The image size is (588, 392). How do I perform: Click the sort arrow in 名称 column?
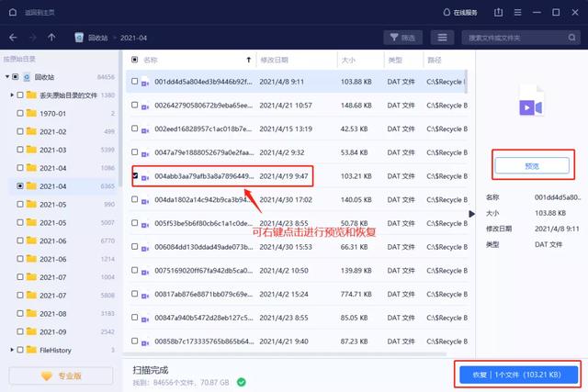click(248, 60)
